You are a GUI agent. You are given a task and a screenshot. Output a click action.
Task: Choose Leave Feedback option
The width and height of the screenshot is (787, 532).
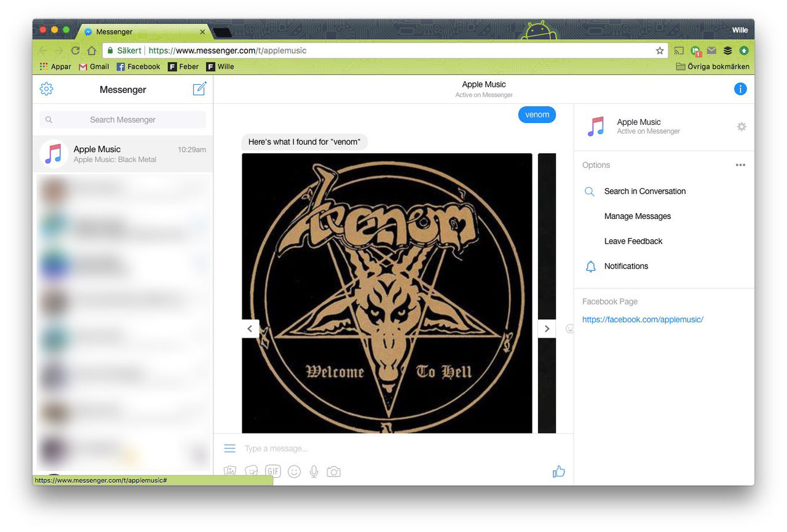[x=633, y=241]
